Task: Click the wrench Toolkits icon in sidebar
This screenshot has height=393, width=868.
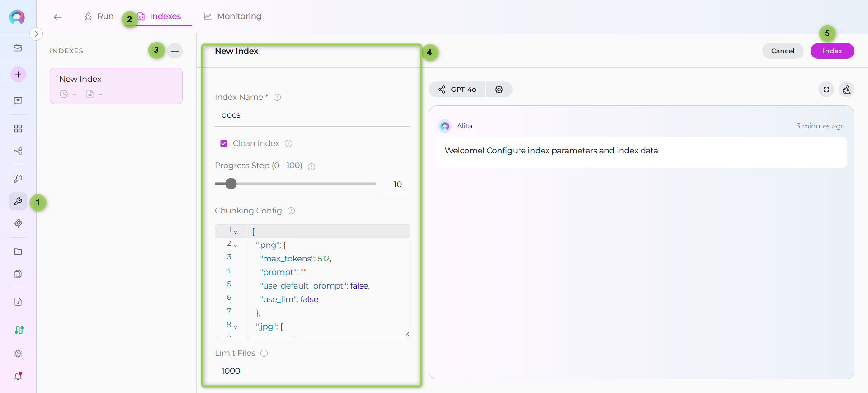Action: click(18, 201)
